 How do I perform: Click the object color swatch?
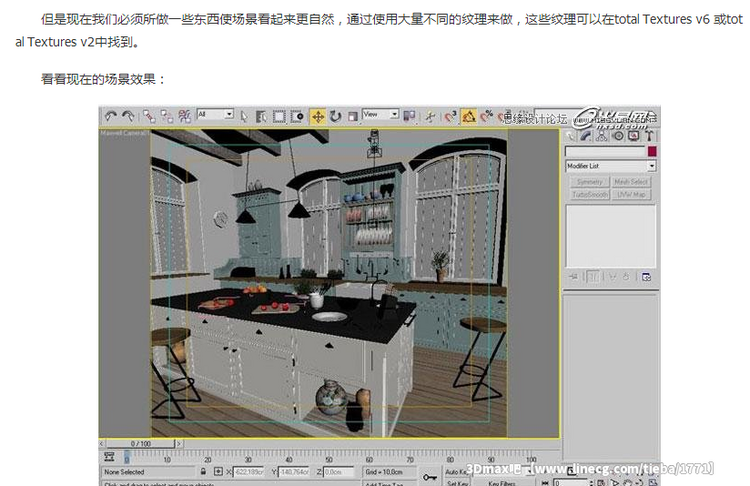[651, 151]
